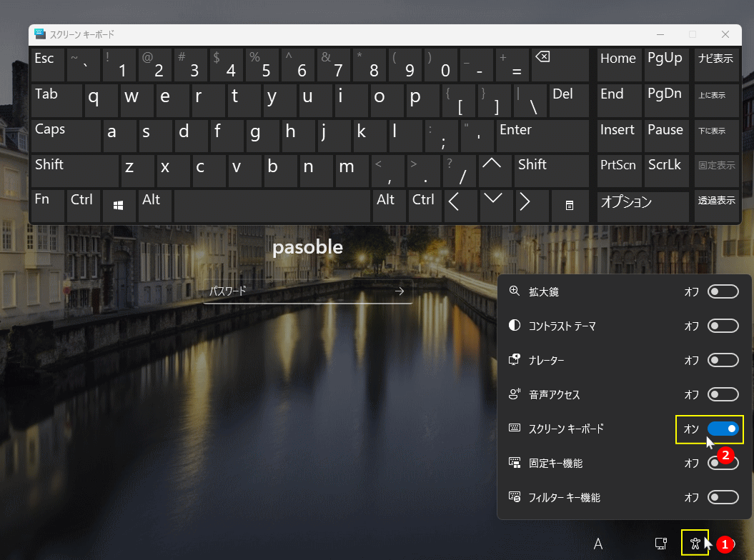The width and height of the screenshot is (754, 560).
Task: Open the accessibility menu icon on taskbar
Action: coord(695,543)
